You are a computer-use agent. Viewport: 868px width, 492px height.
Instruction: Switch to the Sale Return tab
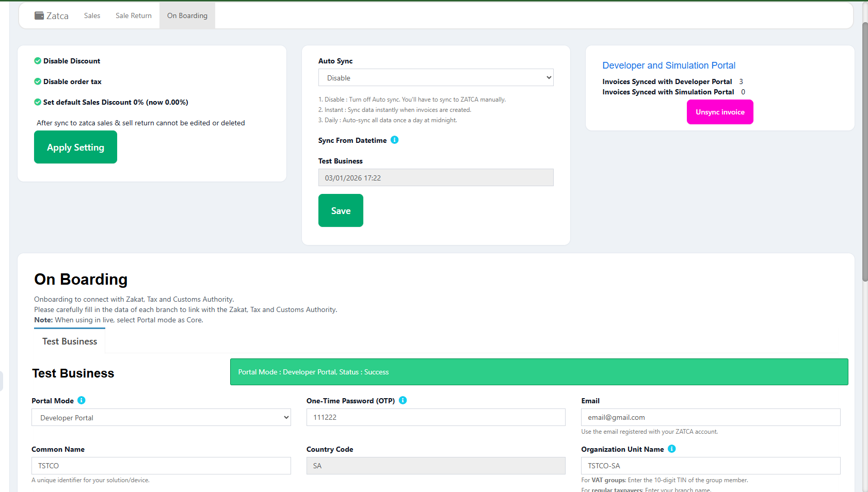[133, 15]
